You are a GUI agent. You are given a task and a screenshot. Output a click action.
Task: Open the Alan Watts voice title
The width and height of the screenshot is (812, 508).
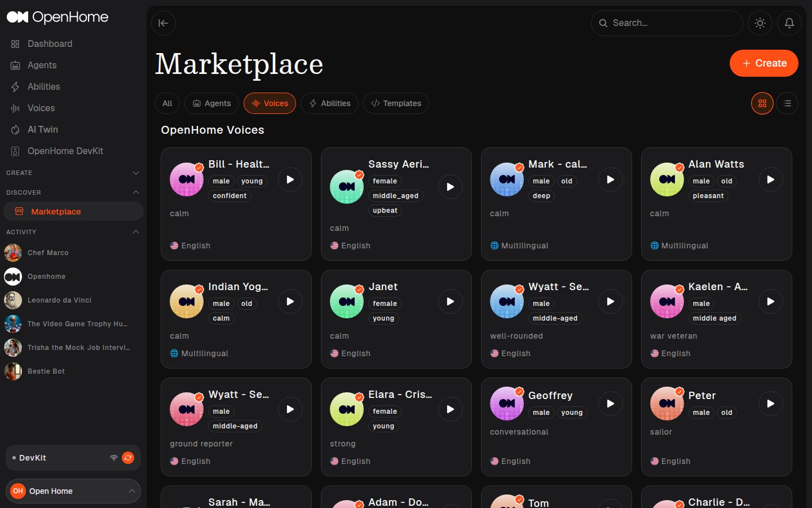pyautogui.click(x=716, y=164)
